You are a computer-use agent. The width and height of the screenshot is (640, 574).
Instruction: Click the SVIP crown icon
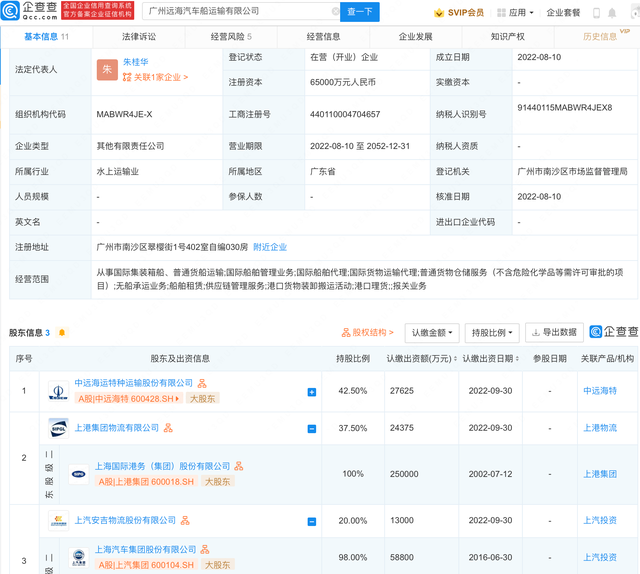(x=439, y=13)
